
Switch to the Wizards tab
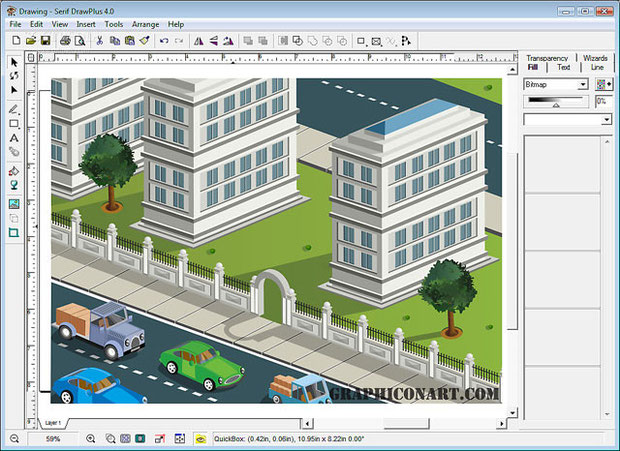coord(595,58)
